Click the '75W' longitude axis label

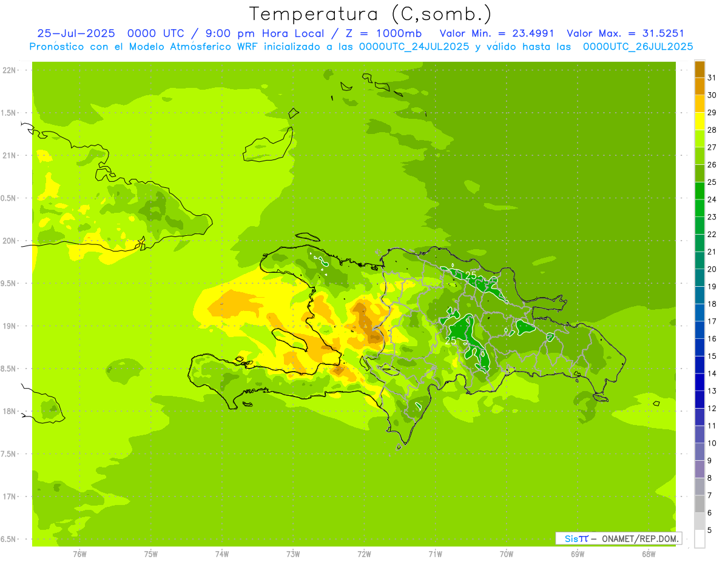tap(151, 554)
